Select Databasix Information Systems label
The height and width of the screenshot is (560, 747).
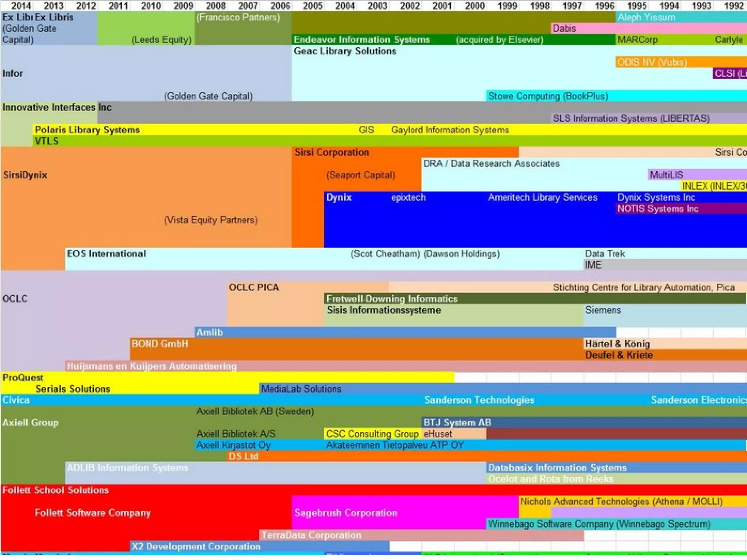click(x=557, y=468)
